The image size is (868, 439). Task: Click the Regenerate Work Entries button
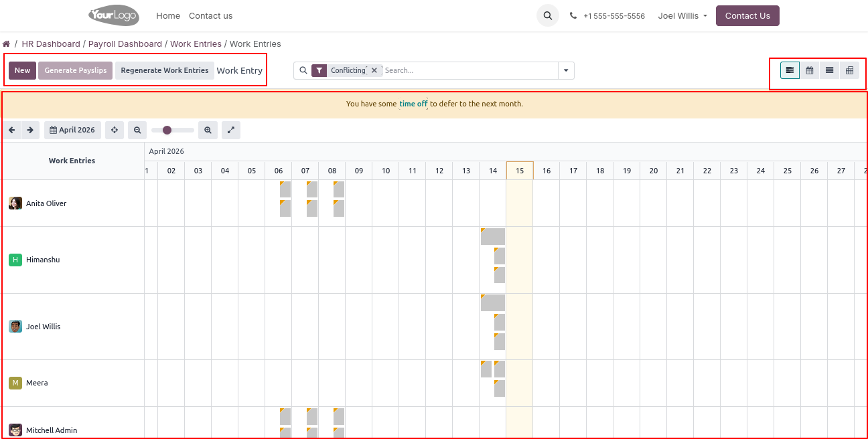pos(165,70)
